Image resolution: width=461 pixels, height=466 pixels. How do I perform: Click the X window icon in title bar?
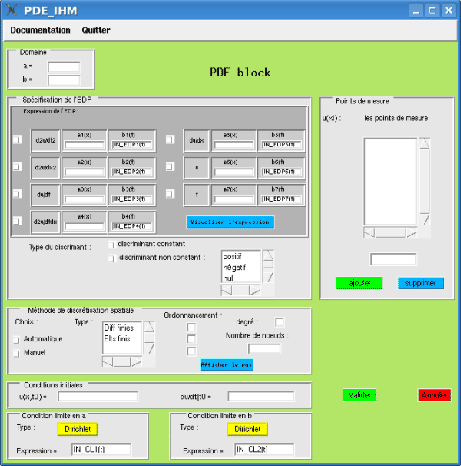12,10
